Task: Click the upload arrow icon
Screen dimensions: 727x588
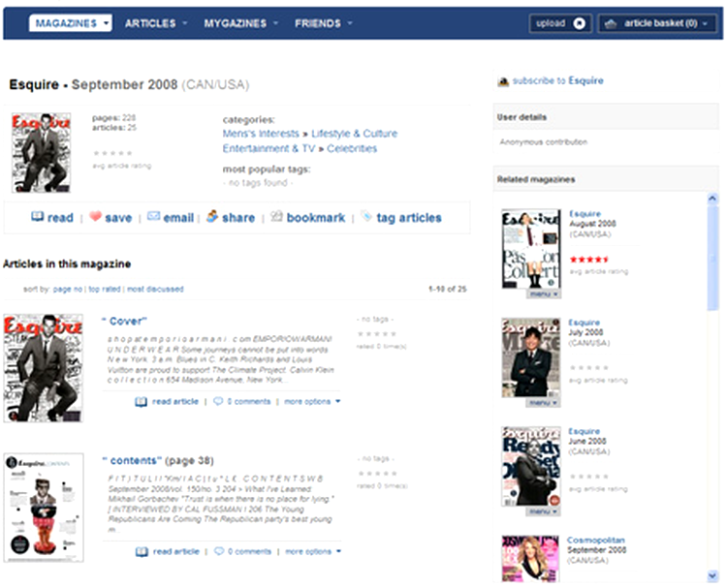Action: coord(579,23)
